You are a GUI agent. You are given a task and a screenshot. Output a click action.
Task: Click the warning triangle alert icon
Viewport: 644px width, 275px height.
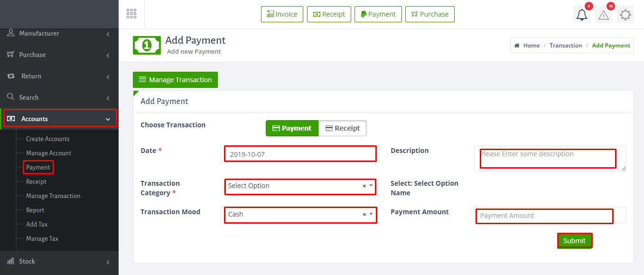(x=604, y=15)
